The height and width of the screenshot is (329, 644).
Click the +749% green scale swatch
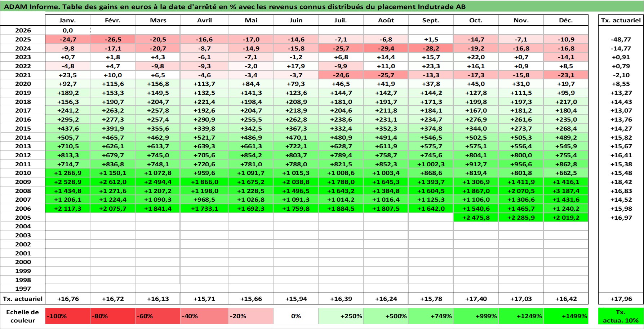coord(431,316)
